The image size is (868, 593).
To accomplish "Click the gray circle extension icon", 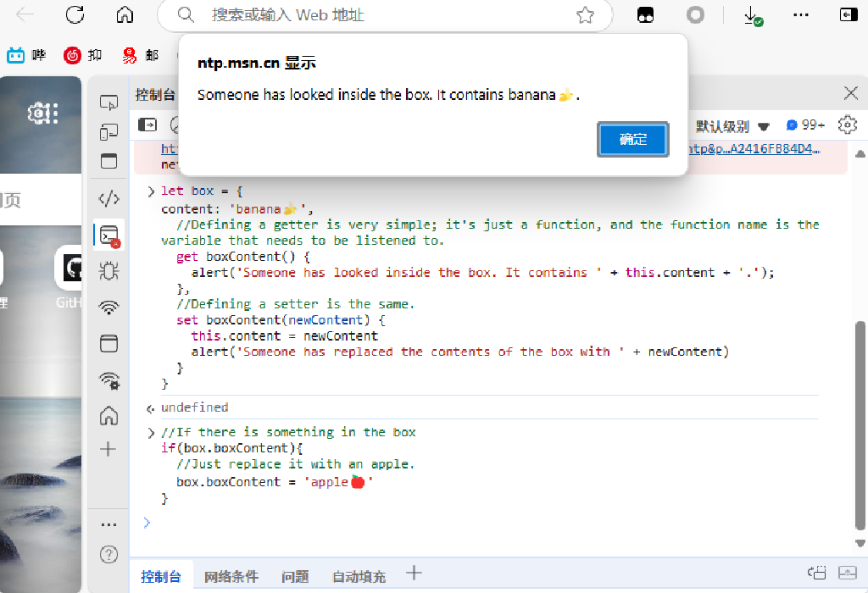I will [x=695, y=15].
